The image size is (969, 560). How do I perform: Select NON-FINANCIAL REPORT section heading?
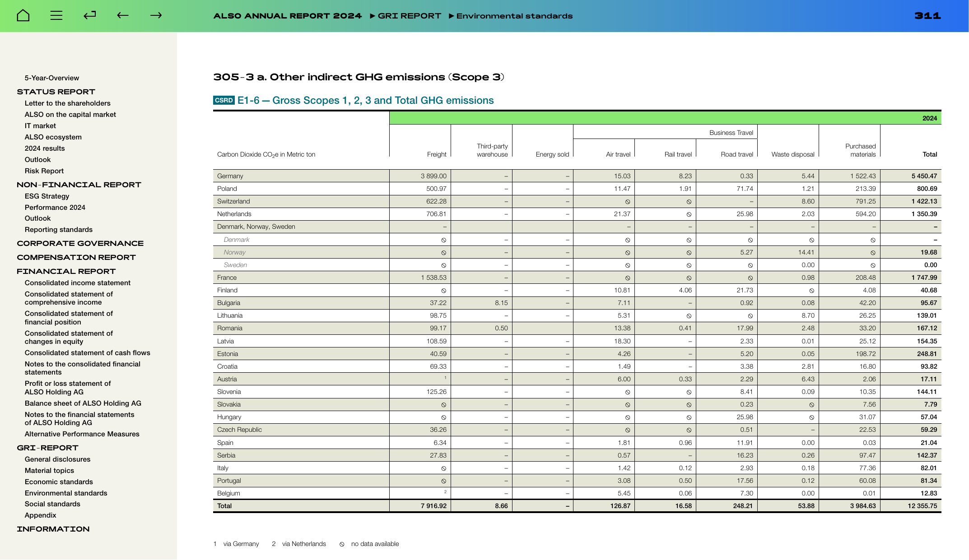click(x=79, y=185)
